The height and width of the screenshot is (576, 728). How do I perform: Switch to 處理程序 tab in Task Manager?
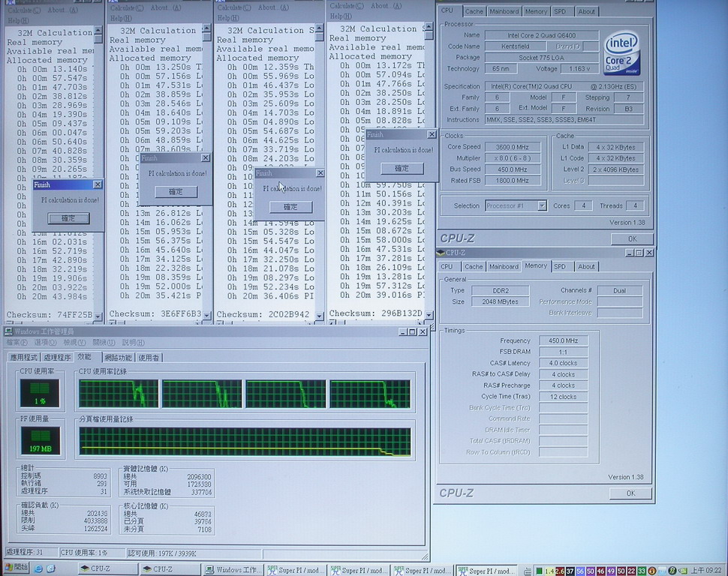point(57,358)
